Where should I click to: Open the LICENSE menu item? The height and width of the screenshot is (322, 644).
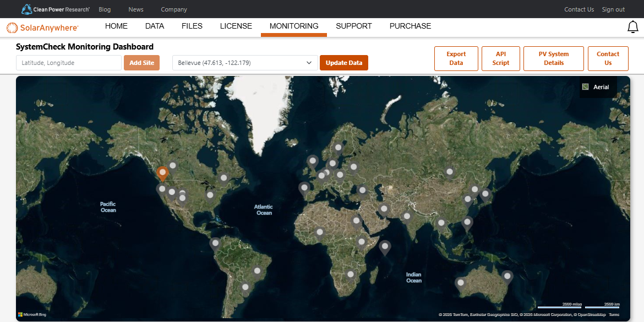pyautogui.click(x=236, y=26)
